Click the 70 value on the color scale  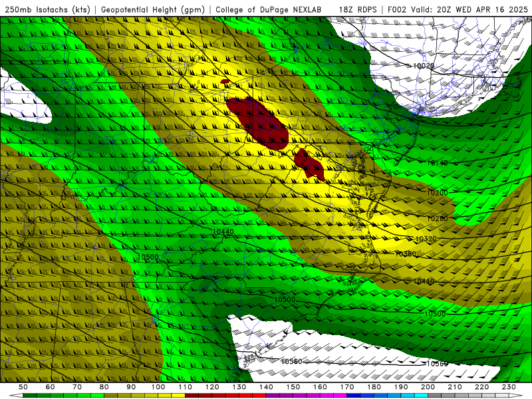click(x=77, y=387)
